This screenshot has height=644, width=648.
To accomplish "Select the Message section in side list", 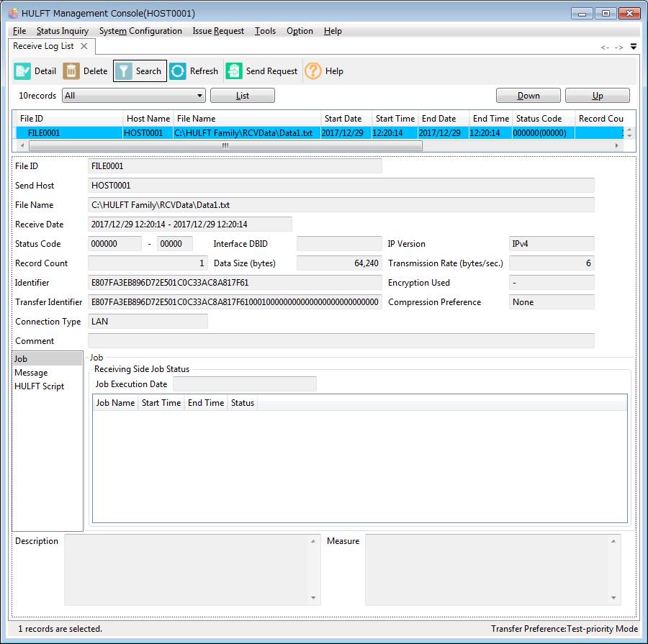I will (48, 373).
